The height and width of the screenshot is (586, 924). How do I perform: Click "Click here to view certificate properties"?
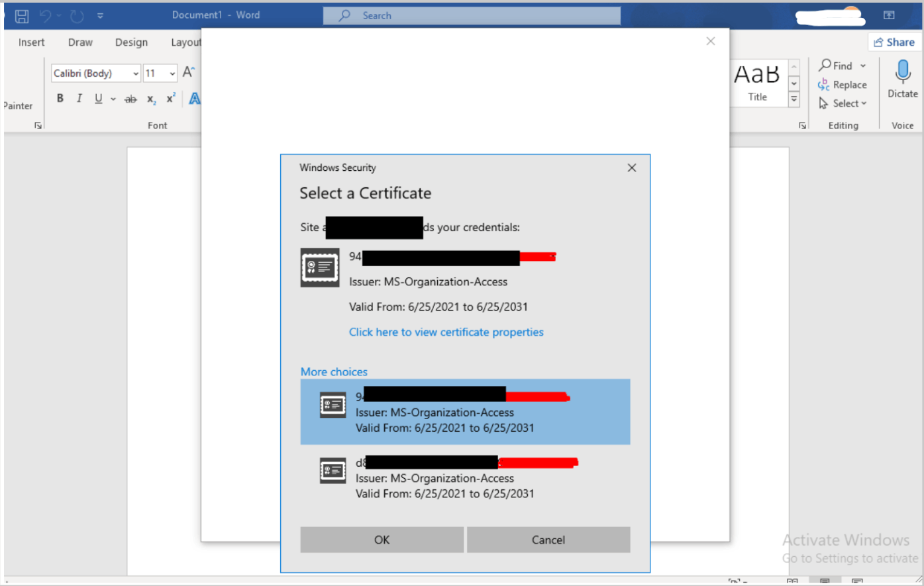click(446, 332)
